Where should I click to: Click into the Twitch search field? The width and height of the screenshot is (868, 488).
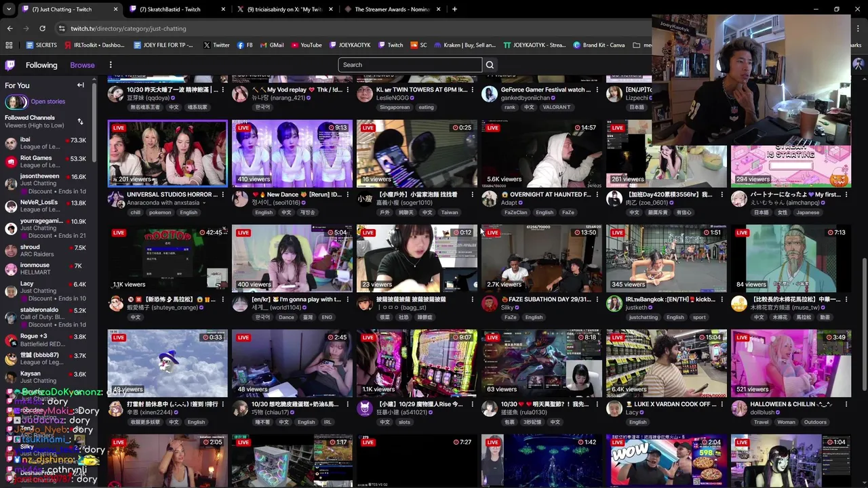coord(410,65)
